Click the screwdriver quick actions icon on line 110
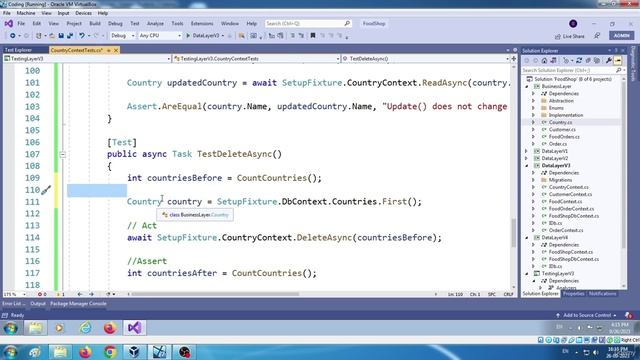Viewport: 640px width, 360px height. [46, 190]
